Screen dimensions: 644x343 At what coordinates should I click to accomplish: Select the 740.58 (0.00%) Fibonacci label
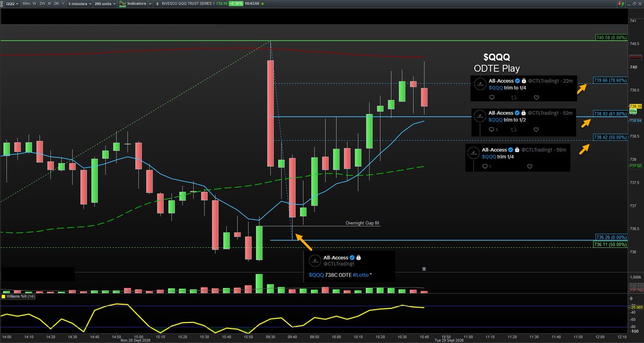612,38
